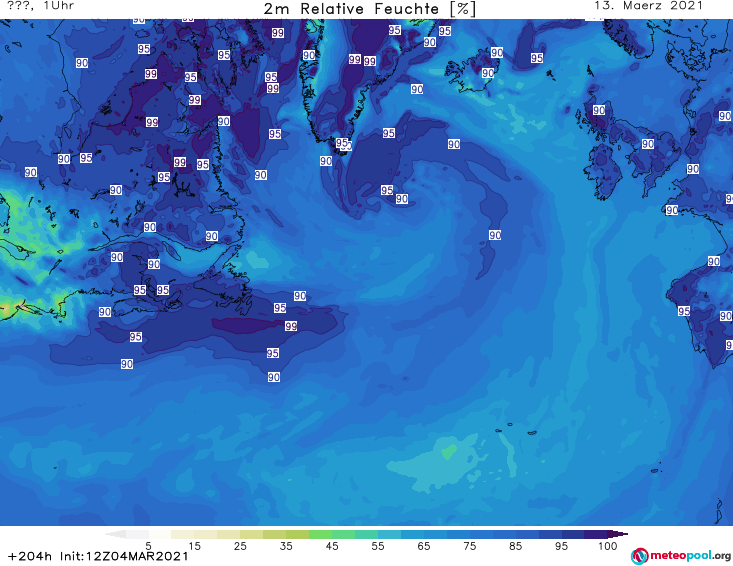Click the legend value 55
Image resolution: width=733 pixels, height=566 pixels.
coord(378,546)
